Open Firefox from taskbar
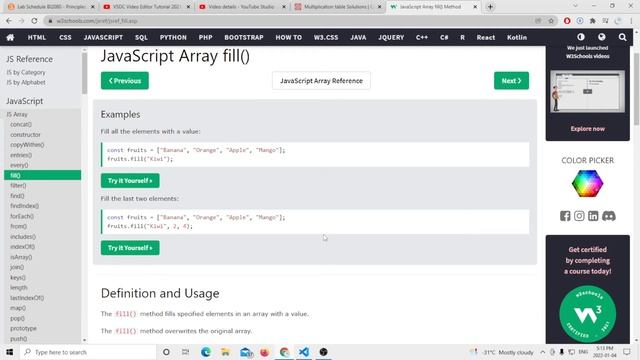This screenshot has width=640, height=360. click(x=264, y=352)
